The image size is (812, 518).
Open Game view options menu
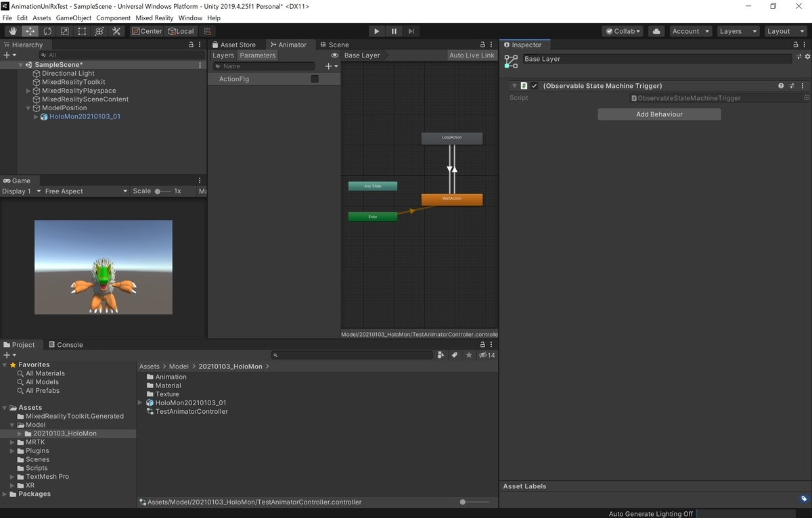pos(200,181)
